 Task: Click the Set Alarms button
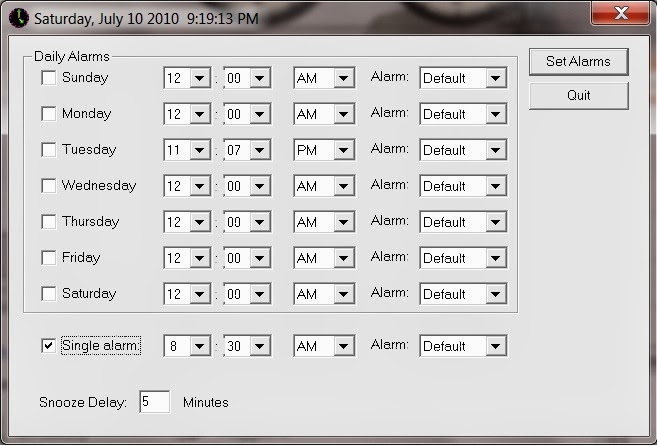pyautogui.click(x=579, y=62)
